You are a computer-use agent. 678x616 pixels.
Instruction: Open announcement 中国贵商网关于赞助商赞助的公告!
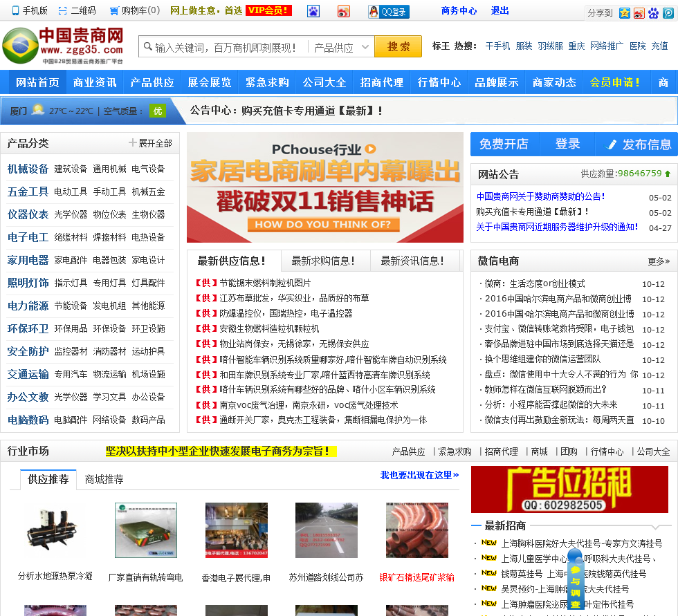(x=540, y=196)
